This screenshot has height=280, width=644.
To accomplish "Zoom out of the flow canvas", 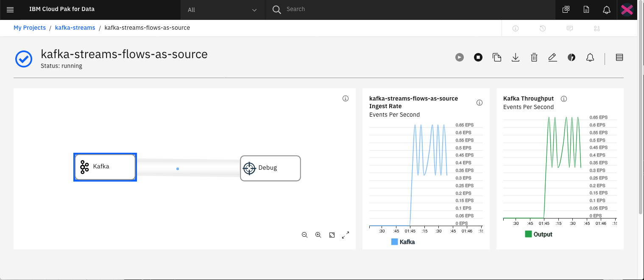I will (304, 235).
